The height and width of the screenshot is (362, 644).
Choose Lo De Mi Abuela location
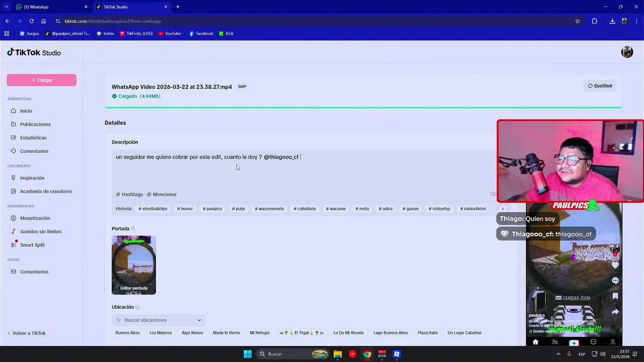click(348, 333)
